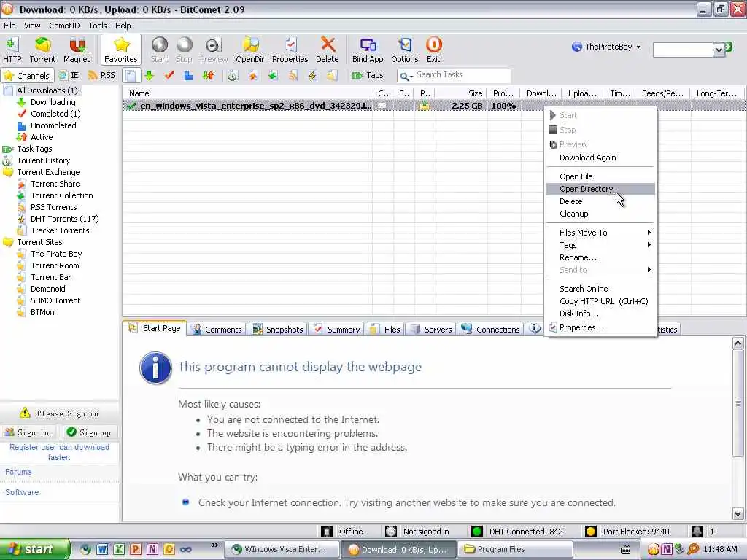This screenshot has height=560, width=747.
Task: Click the Magnet link toolbar icon
Action: click(76, 50)
